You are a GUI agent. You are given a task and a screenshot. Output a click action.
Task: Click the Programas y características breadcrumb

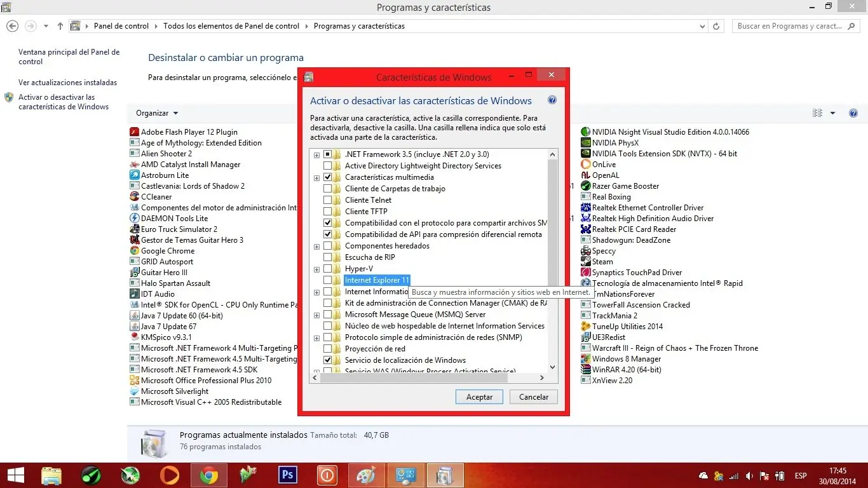click(359, 26)
